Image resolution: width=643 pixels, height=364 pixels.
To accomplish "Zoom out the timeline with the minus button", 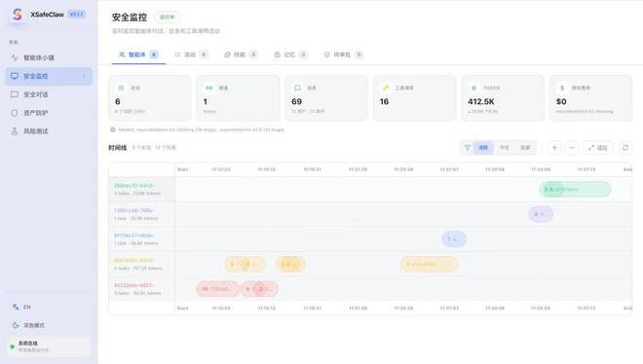I will click(x=572, y=148).
